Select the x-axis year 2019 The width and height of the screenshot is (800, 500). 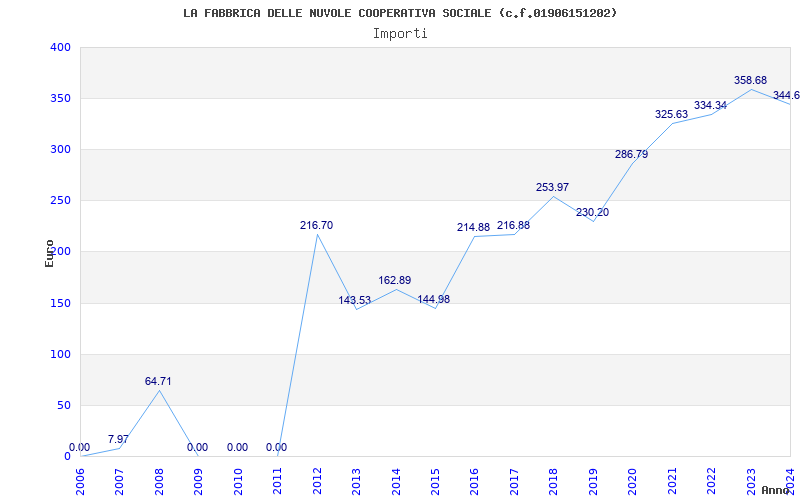click(x=594, y=482)
